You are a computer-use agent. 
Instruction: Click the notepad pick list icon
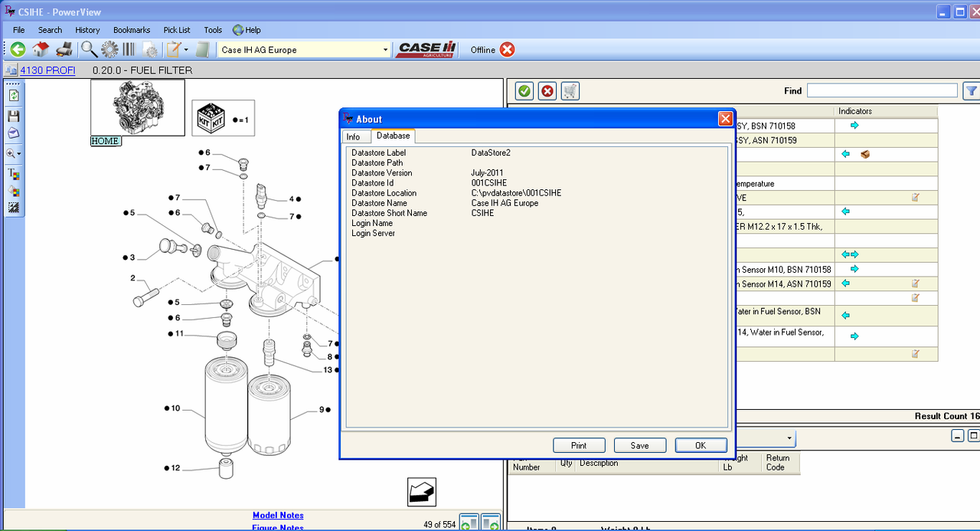pyautogui.click(x=174, y=50)
